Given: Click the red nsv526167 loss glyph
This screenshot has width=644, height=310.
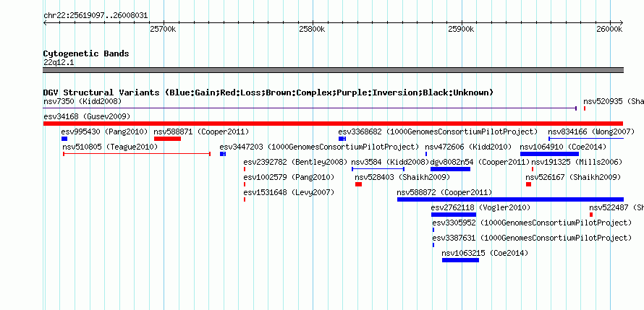Looking at the screenshot, I should 529,184.
